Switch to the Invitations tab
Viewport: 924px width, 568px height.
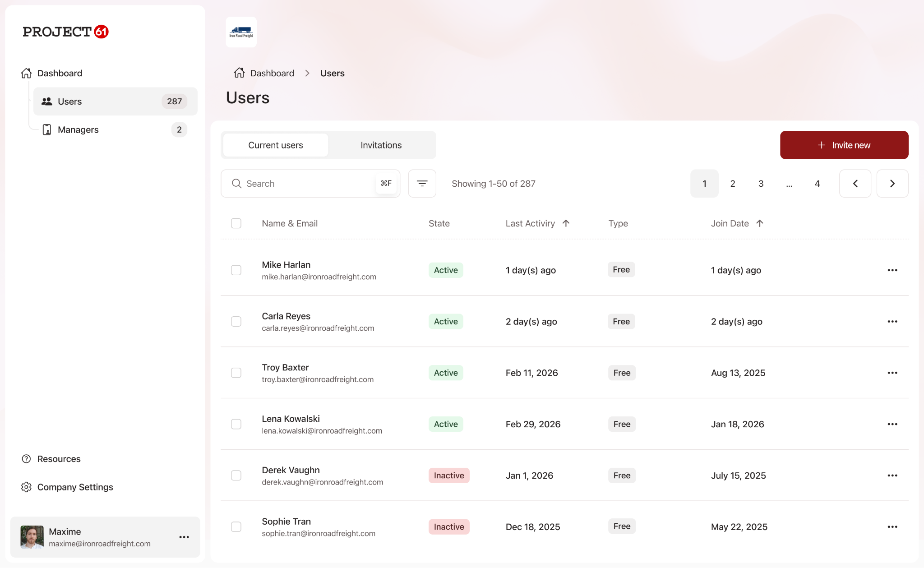coord(381,145)
